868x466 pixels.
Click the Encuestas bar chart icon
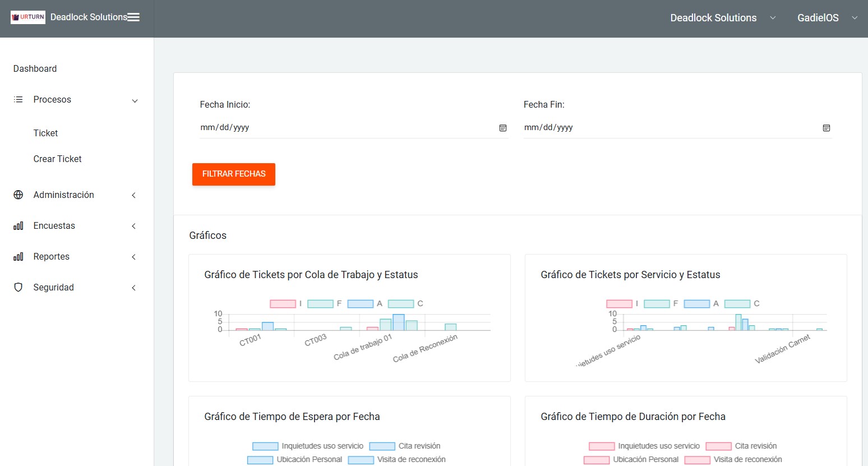19,225
